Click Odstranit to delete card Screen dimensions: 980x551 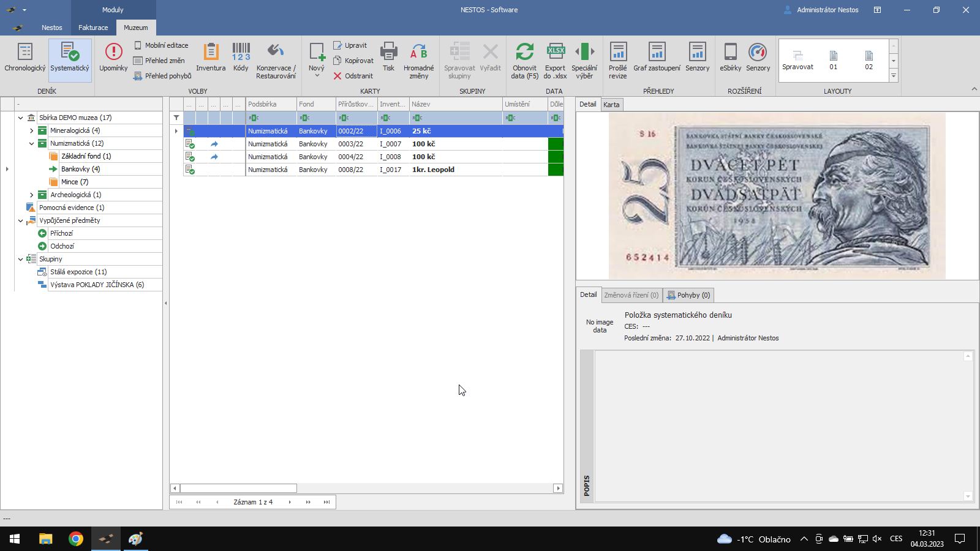[x=353, y=76]
